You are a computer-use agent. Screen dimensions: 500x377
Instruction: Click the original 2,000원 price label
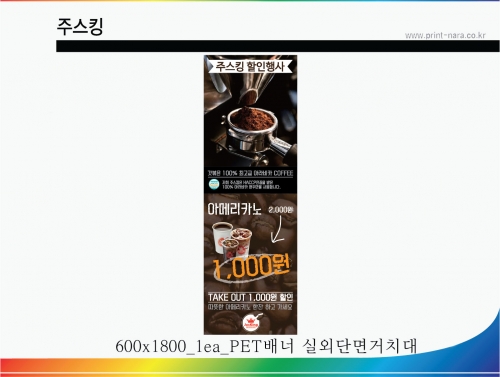pos(280,209)
